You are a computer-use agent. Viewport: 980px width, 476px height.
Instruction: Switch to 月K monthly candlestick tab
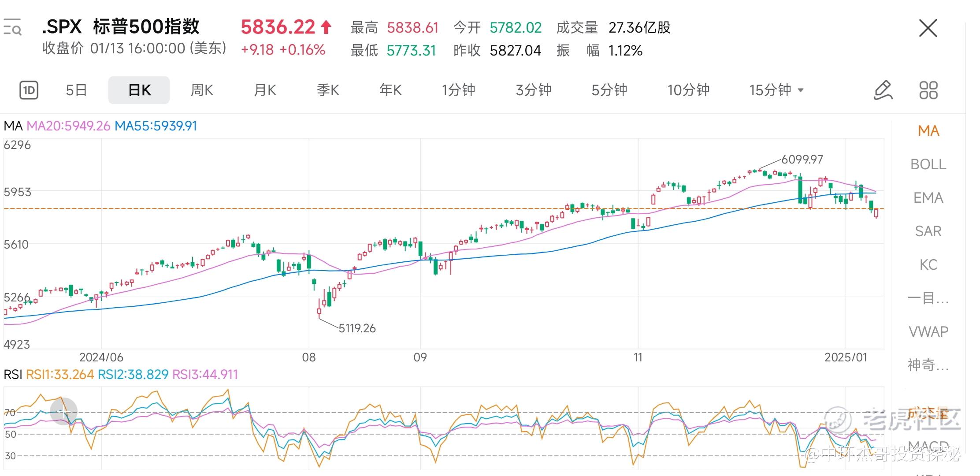tap(265, 90)
